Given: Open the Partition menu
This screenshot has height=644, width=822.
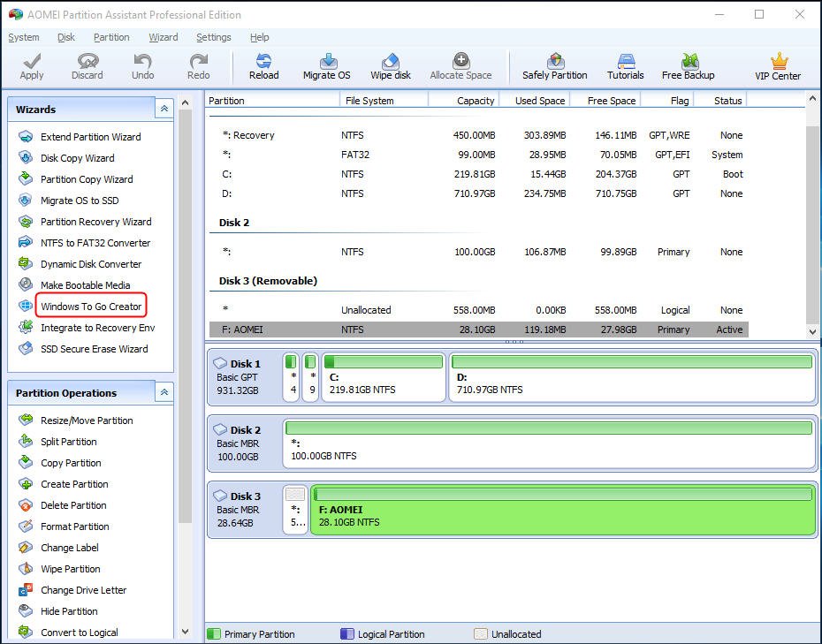Looking at the screenshot, I should click(111, 37).
